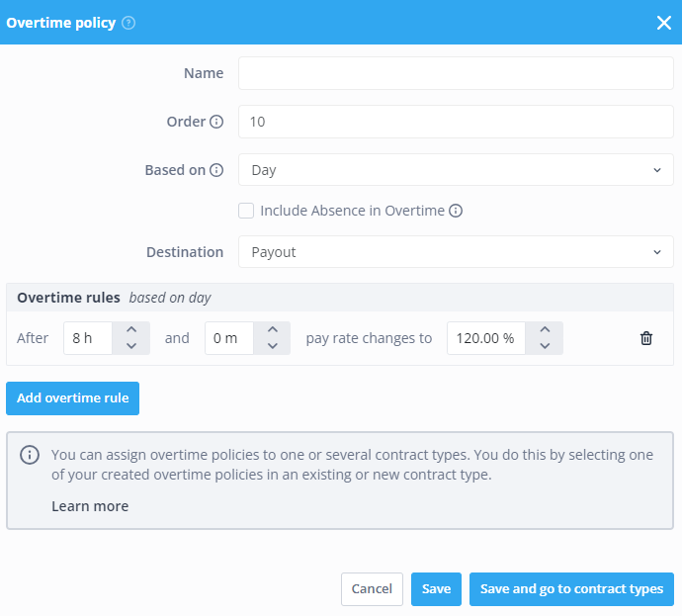Increase the pay rate percentage
Image resolution: width=682 pixels, height=616 pixels.
tap(545, 329)
